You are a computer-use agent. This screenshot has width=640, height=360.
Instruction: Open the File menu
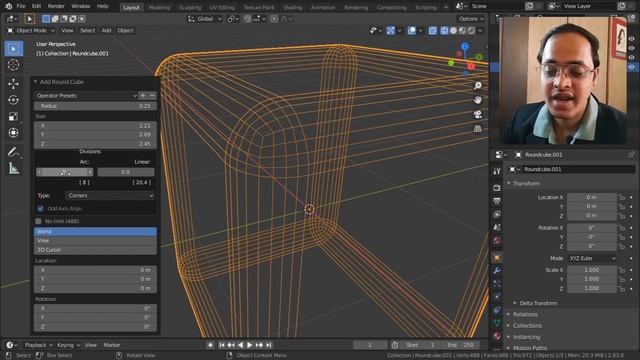tap(21, 7)
